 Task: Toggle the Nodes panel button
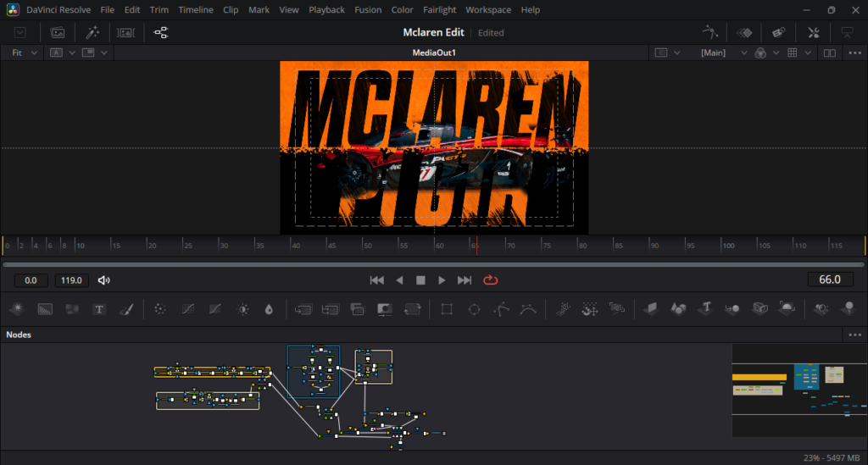click(x=161, y=33)
